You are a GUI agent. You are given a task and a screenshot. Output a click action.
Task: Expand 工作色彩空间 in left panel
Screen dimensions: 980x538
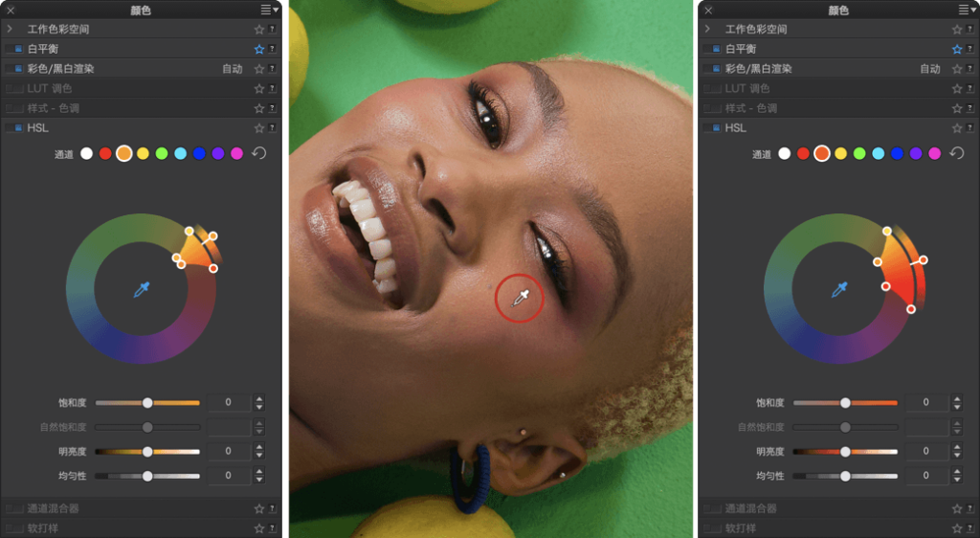pyautogui.click(x=10, y=30)
